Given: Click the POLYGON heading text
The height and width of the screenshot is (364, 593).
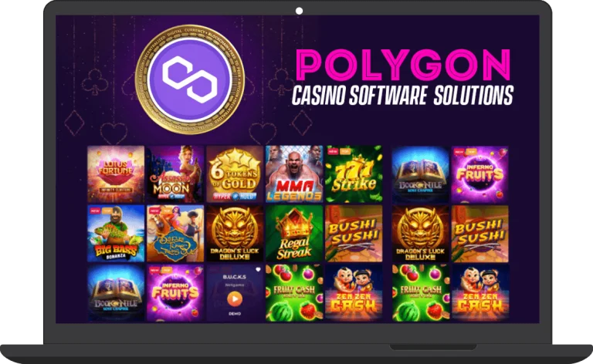Looking at the screenshot, I should [403, 66].
